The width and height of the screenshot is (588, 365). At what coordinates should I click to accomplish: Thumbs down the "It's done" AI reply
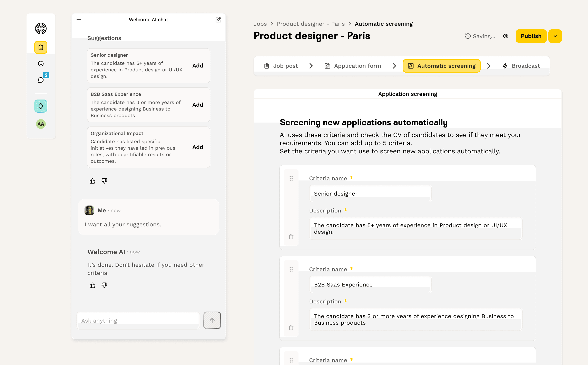pyautogui.click(x=104, y=285)
